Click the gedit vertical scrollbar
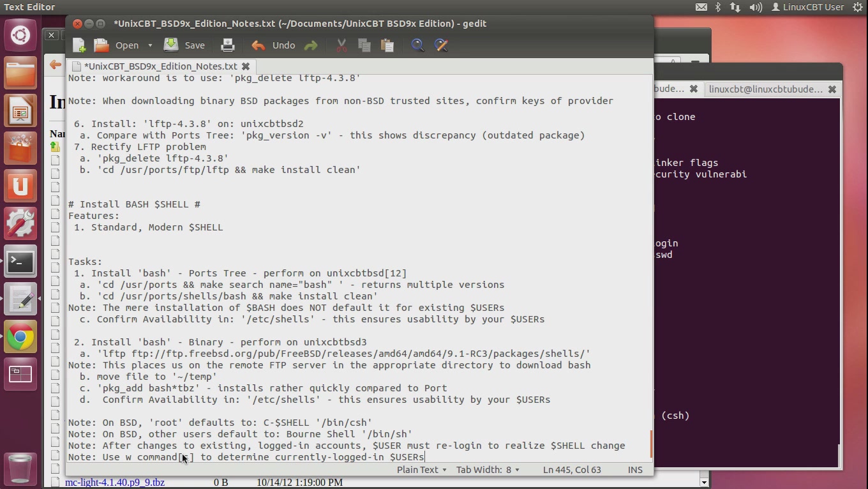This screenshot has width=868, height=489. (x=651, y=444)
